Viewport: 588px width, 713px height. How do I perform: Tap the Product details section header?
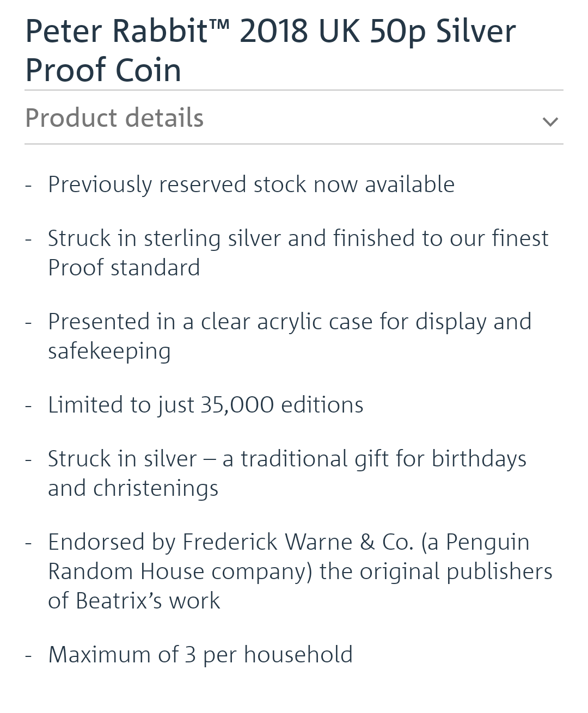tap(294, 118)
